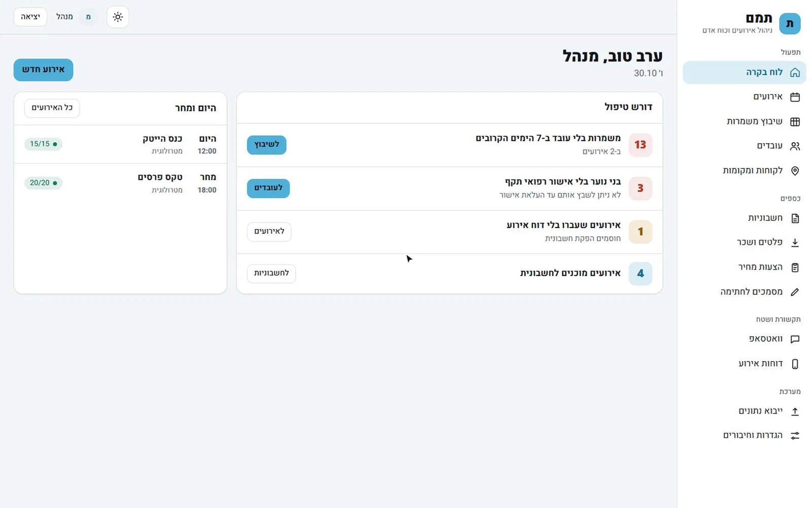Click אירועים שעברו בלי דוח אירוע
The image size is (812, 508).
(x=564, y=225)
